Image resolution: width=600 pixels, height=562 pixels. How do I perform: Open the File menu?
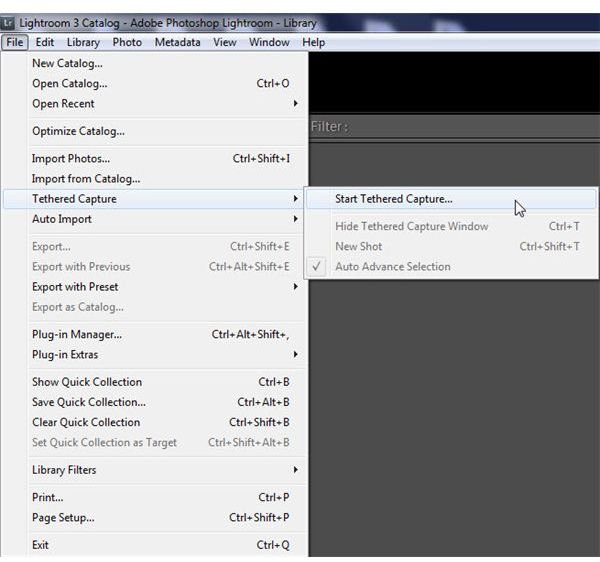pyautogui.click(x=15, y=42)
